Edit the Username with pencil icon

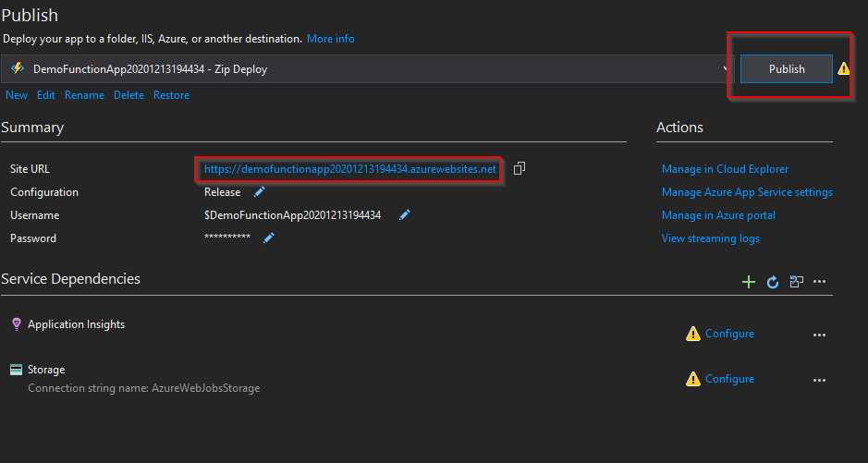(405, 215)
